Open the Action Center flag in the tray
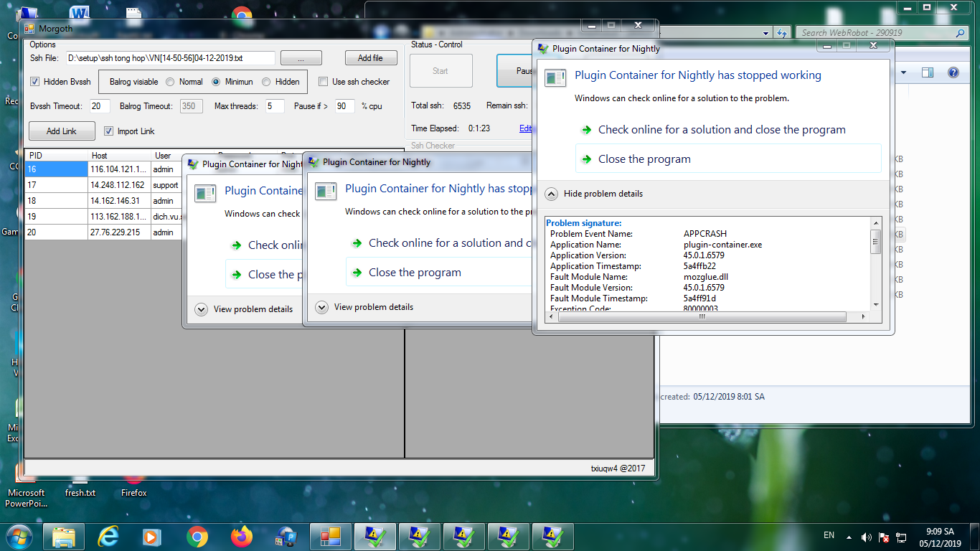The height and width of the screenshot is (551, 980). coord(885,537)
